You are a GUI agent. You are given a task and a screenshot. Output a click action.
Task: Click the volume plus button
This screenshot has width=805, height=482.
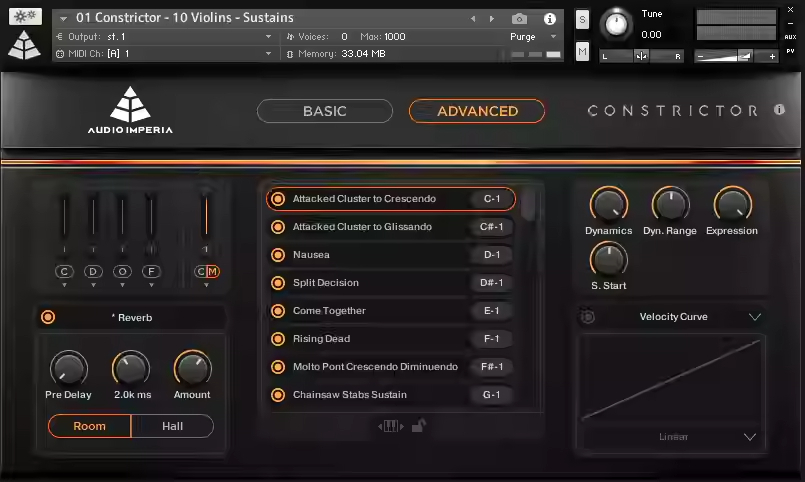[772, 56]
